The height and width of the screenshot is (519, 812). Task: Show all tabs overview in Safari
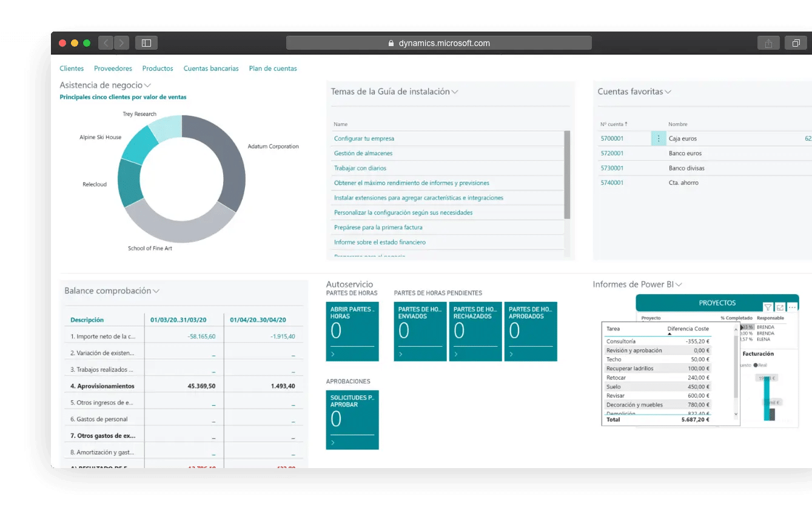pos(796,43)
